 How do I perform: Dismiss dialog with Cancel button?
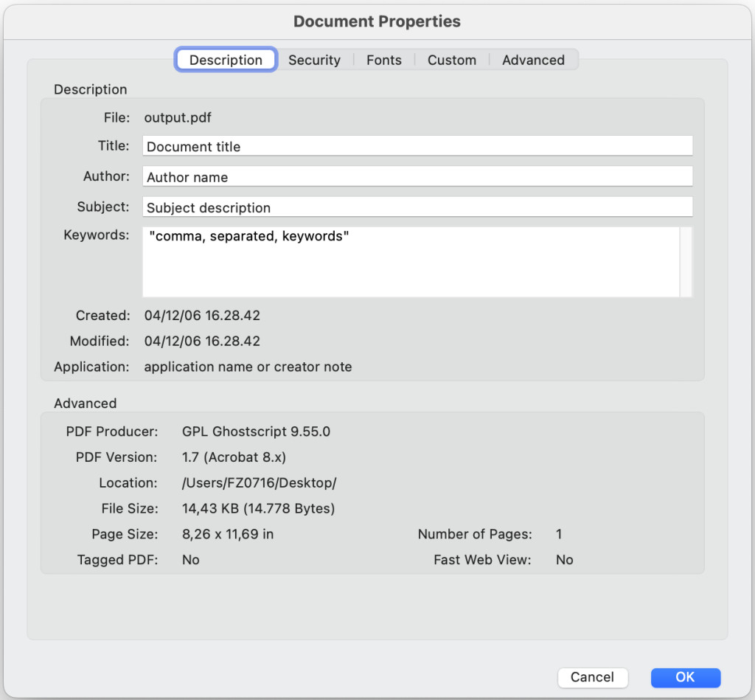[592, 677]
